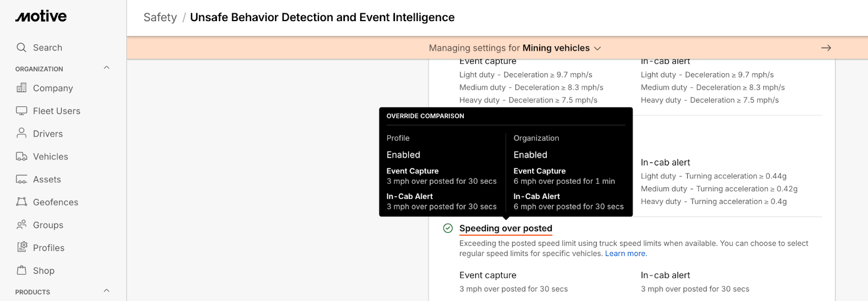Click the Vehicles truck icon
The width and height of the screenshot is (868, 301).
pyautogui.click(x=21, y=156)
